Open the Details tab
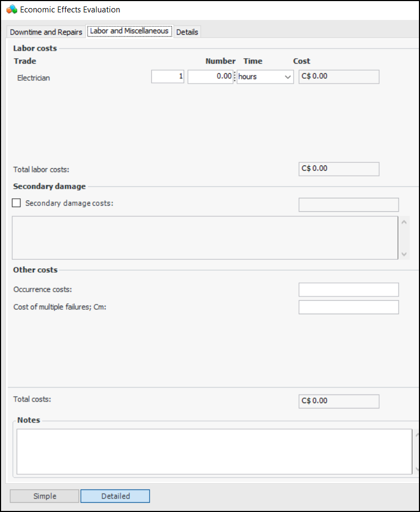This screenshot has width=420, height=512. tap(187, 32)
